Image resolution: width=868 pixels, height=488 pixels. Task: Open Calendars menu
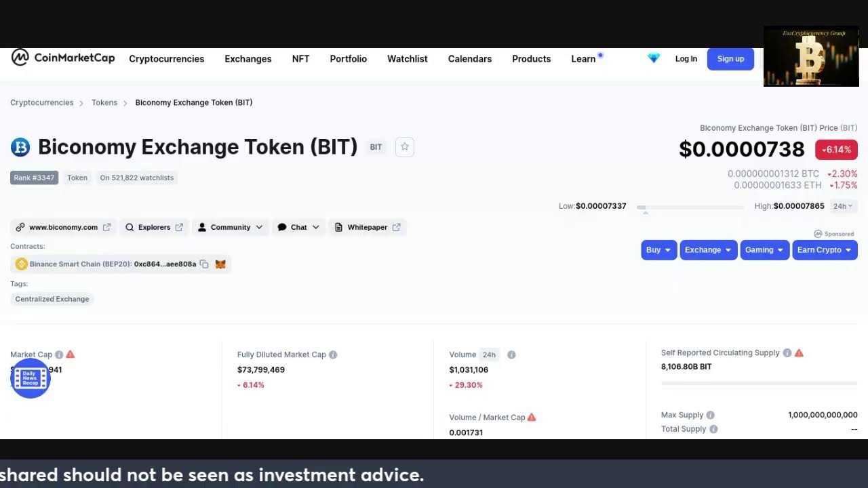point(470,59)
